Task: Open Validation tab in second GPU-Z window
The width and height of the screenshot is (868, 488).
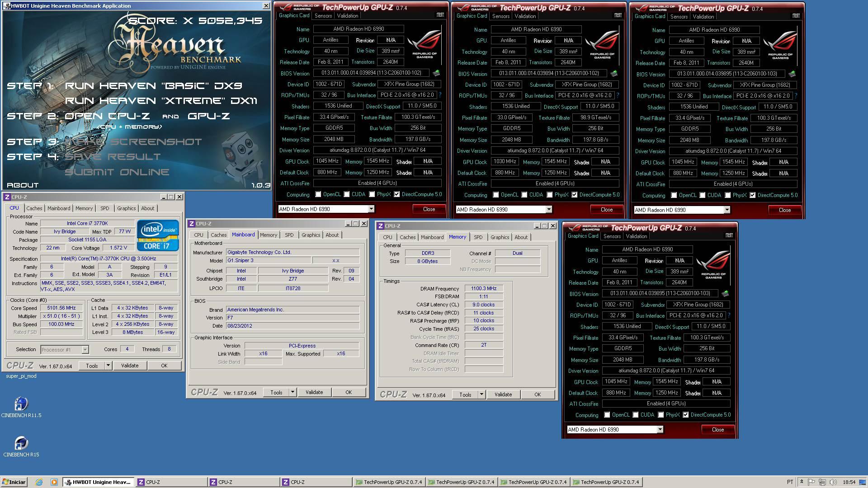Action: (x=525, y=16)
